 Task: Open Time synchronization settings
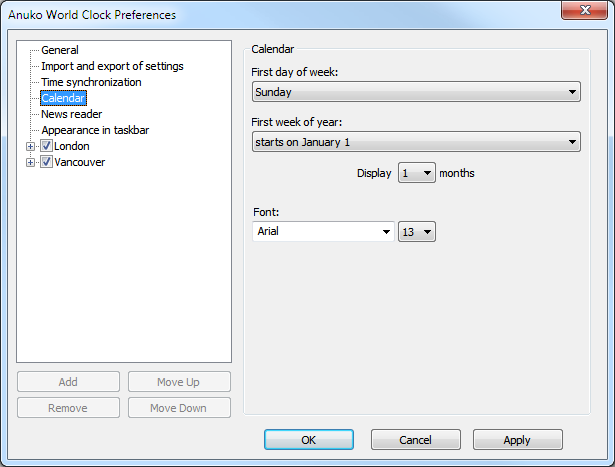coord(91,82)
